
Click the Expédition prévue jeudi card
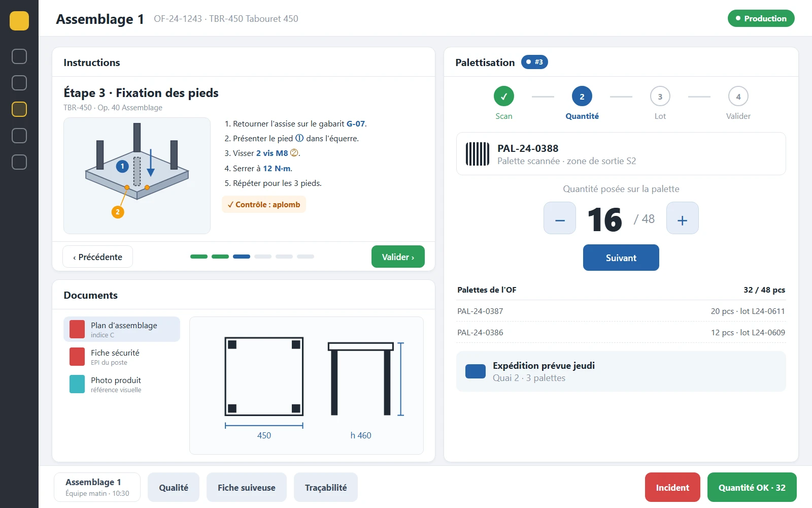621,371
